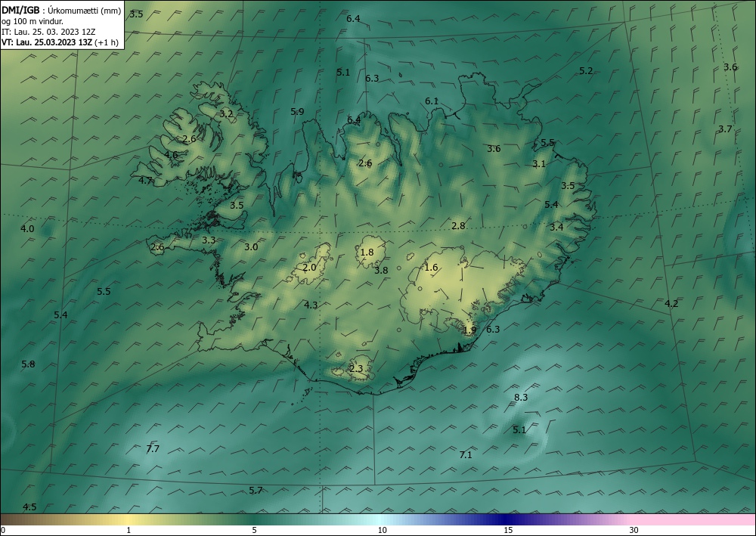Click the 4.6 value in the Westfjords
Screen dimensions: 756x536
[x=171, y=155]
